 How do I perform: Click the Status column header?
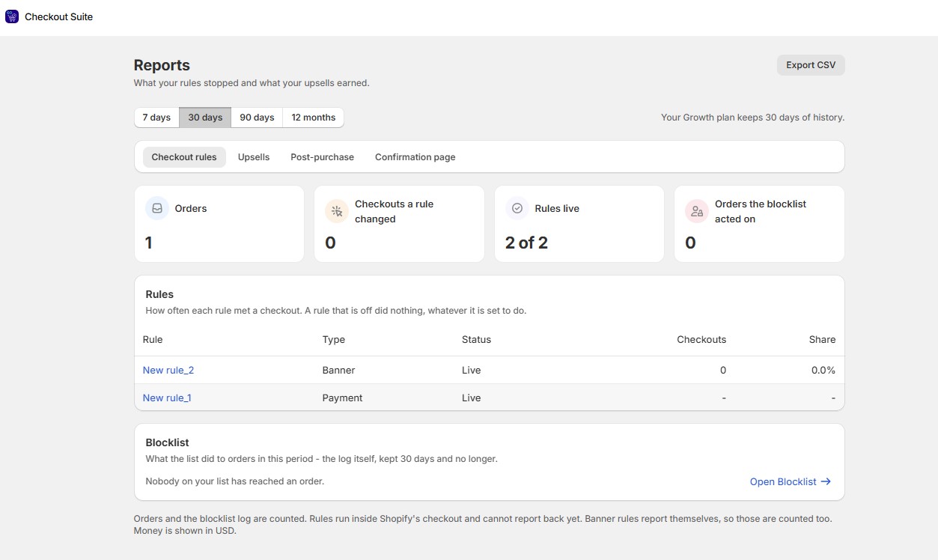point(476,339)
